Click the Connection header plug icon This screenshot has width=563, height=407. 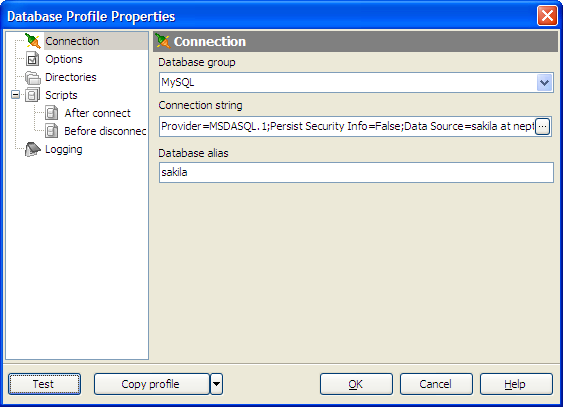point(163,41)
